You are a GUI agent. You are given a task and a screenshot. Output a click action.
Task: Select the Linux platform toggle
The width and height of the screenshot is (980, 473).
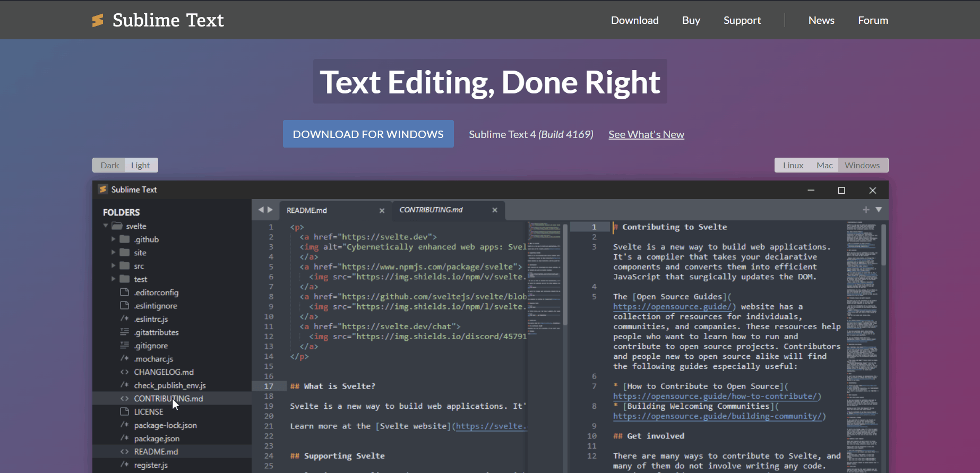(x=793, y=165)
